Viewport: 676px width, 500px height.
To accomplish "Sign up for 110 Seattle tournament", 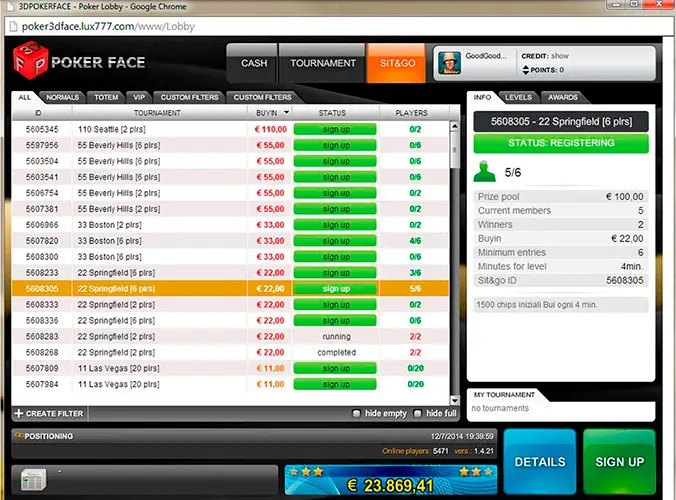I will tap(335, 129).
